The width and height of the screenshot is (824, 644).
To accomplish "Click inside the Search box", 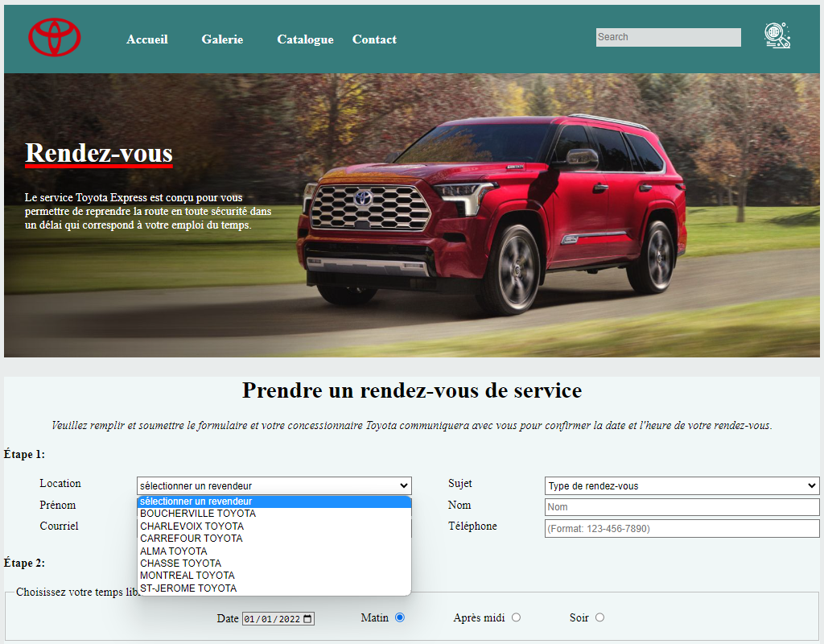I will (668, 36).
